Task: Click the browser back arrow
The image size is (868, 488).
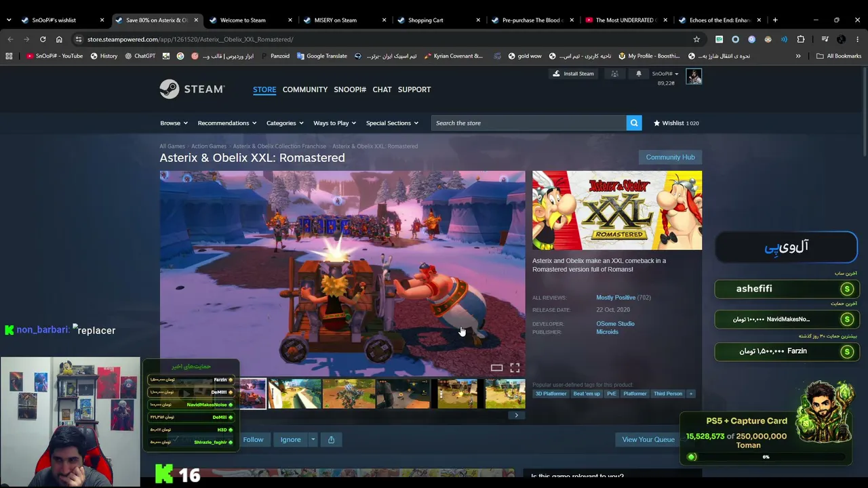Action: 10,39
